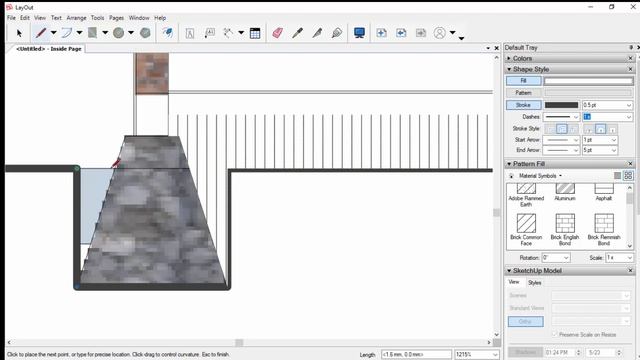The image size is (640, 360).
Task: Insert a Table with the Table tool
Action: pos(255,33)
